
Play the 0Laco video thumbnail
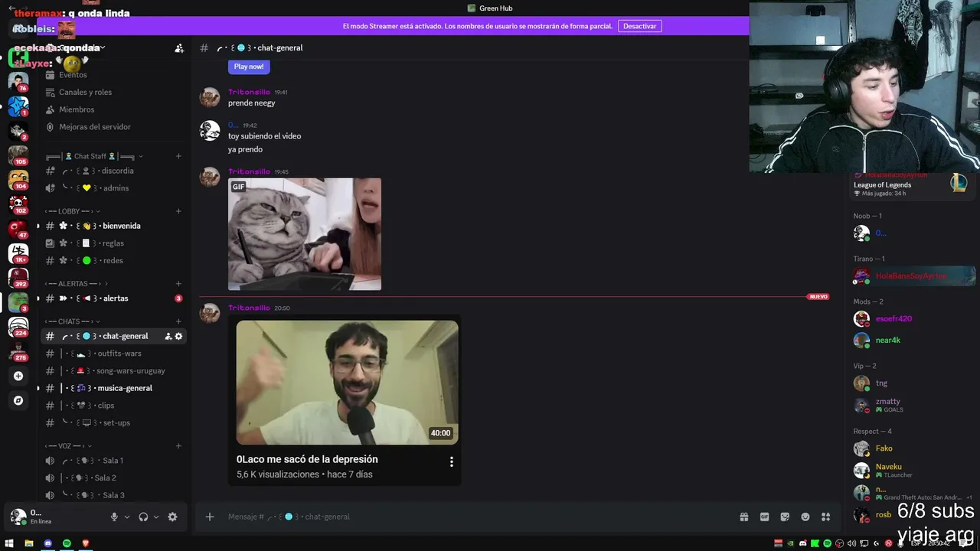347,382
